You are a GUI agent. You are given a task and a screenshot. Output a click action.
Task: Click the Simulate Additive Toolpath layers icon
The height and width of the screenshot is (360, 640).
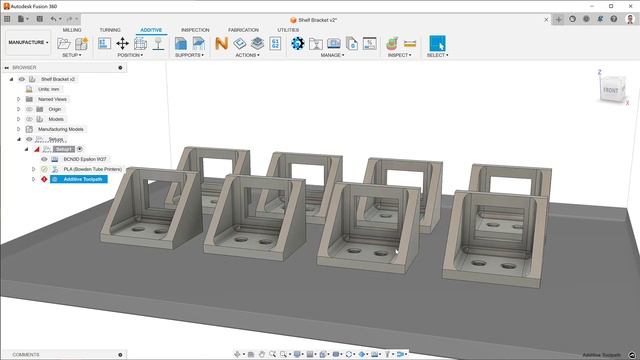tap(257, 43)
